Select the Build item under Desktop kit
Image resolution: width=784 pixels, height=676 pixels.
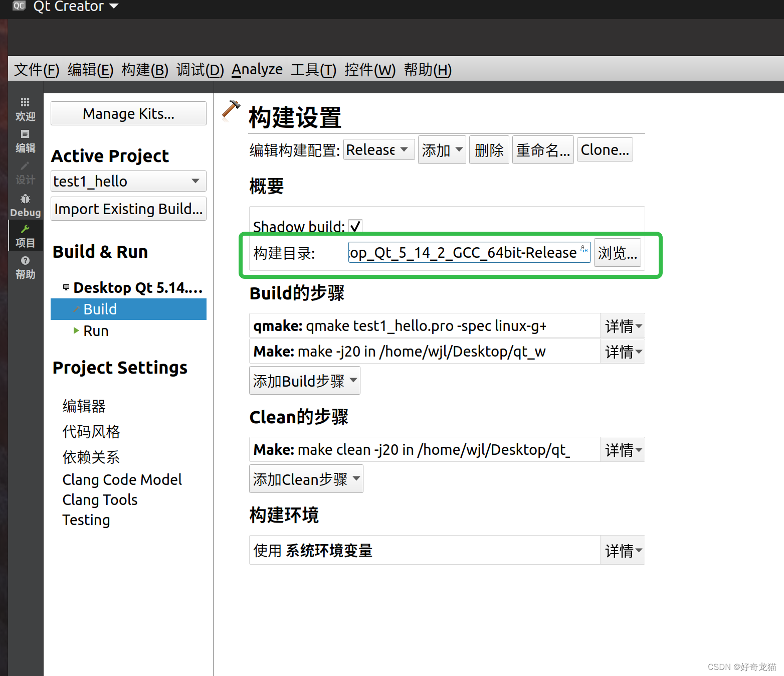[128, 309]
